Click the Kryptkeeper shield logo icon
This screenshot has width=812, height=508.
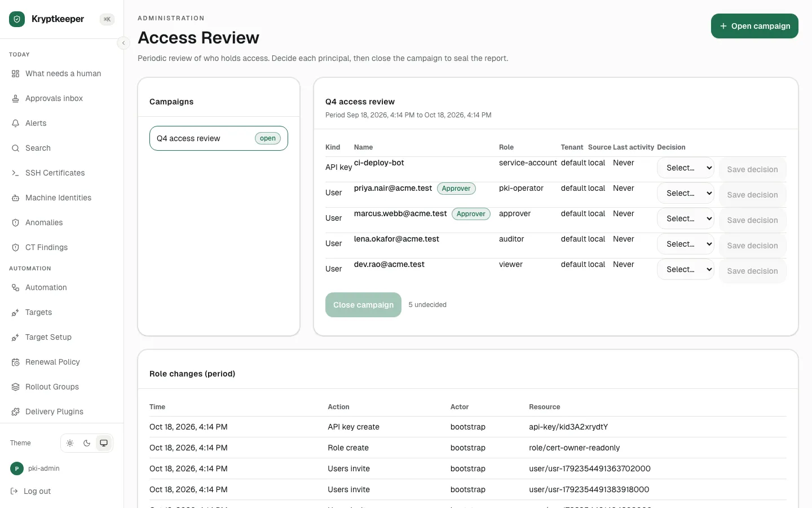17,19
